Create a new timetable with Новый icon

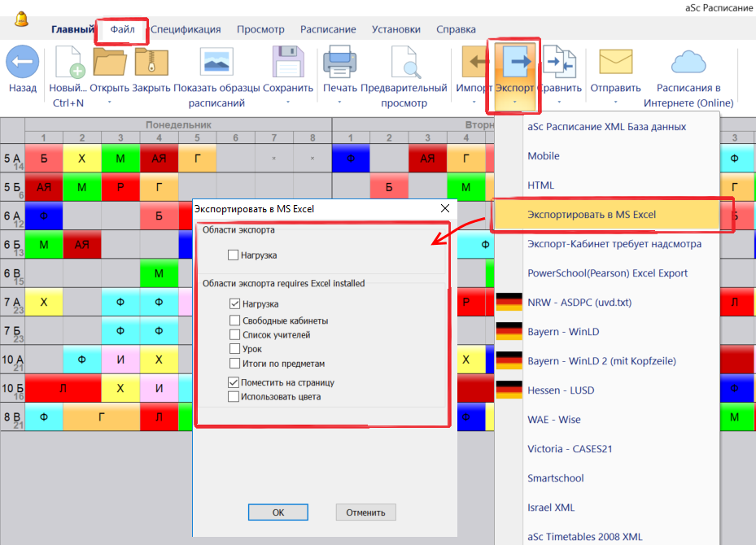(68, 63)
